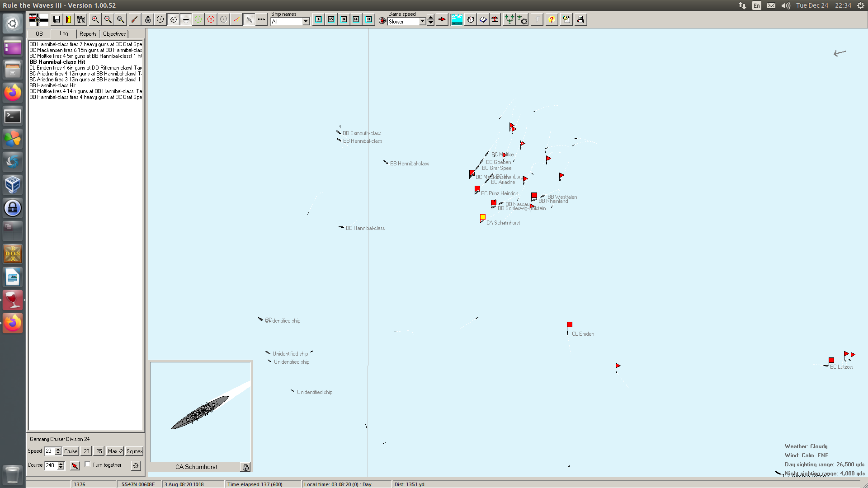Switch to the Reports tab
The width and height of the screenshot is (868, 488).
tap(88, 34)
